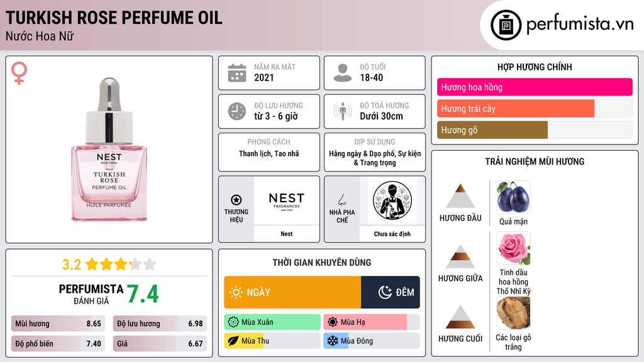Click the sillage icon for Độ toả hương
Screen dimensions: 644x362
pyautogui.click(x=343, y=111)
